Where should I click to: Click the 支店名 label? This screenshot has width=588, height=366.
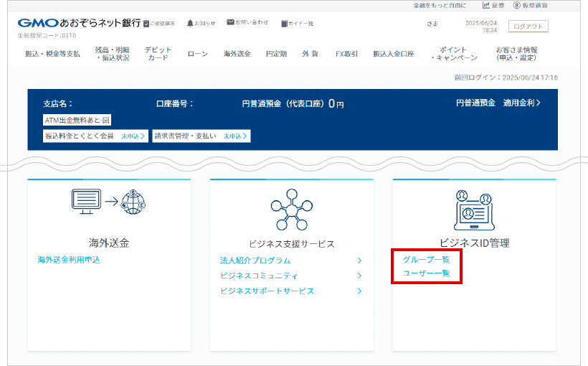click(x=58, y=103)
